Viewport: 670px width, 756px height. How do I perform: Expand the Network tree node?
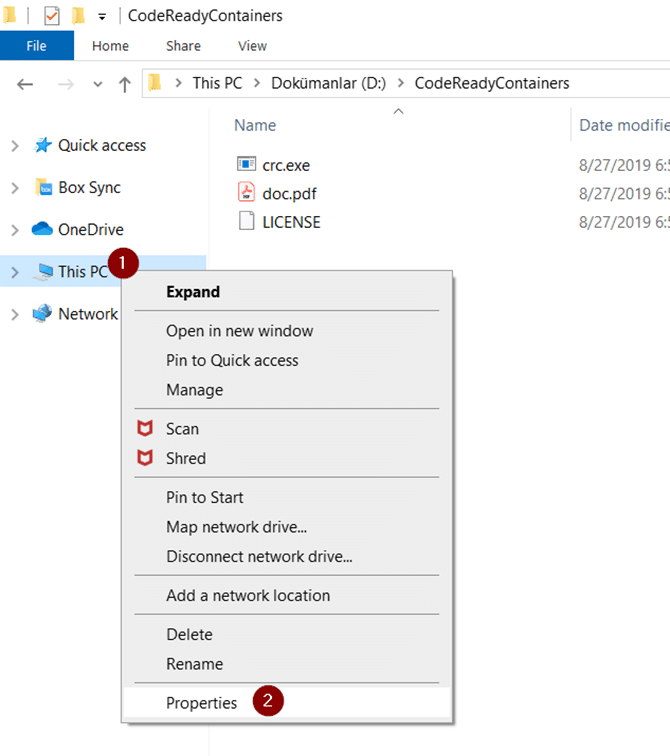15,314
